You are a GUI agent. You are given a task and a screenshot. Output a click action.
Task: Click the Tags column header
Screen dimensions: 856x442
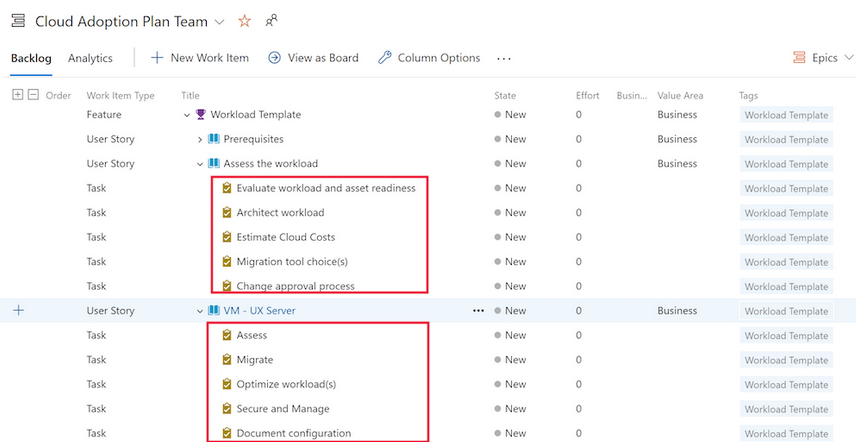pos(748,95)
